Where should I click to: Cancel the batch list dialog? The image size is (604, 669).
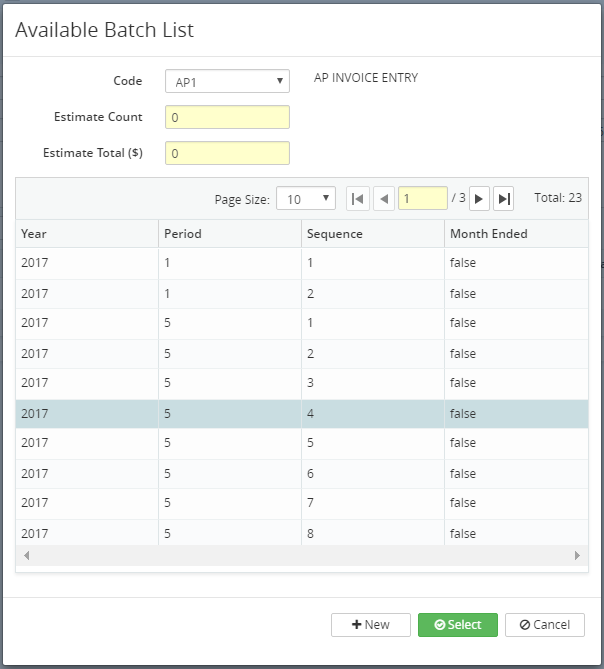[545, 625]
